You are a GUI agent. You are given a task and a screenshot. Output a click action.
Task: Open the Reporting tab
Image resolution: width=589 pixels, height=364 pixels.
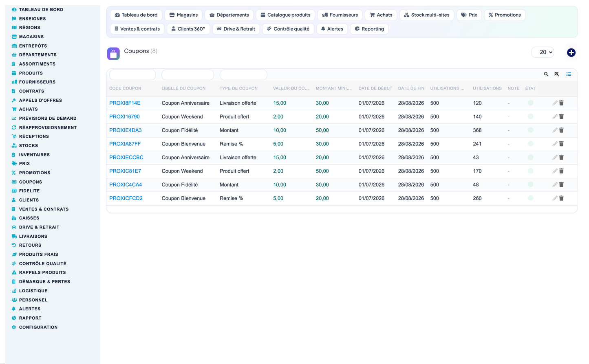(x=369, y=29)
